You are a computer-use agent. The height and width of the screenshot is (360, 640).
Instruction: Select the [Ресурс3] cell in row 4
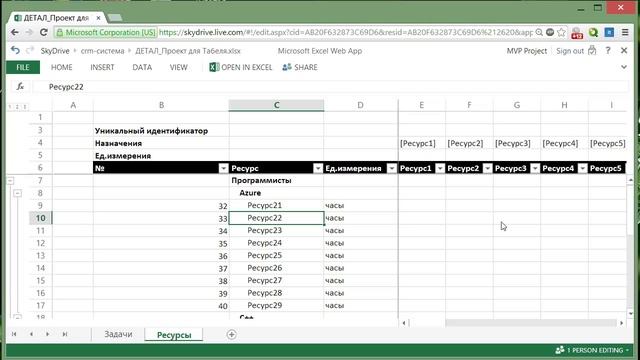coord(517,143)
